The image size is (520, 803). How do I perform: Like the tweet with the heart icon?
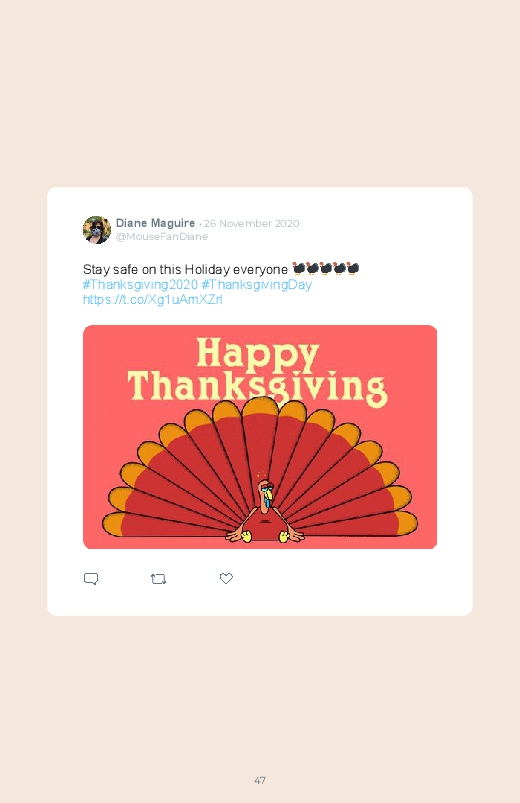(x=226, y=578)
